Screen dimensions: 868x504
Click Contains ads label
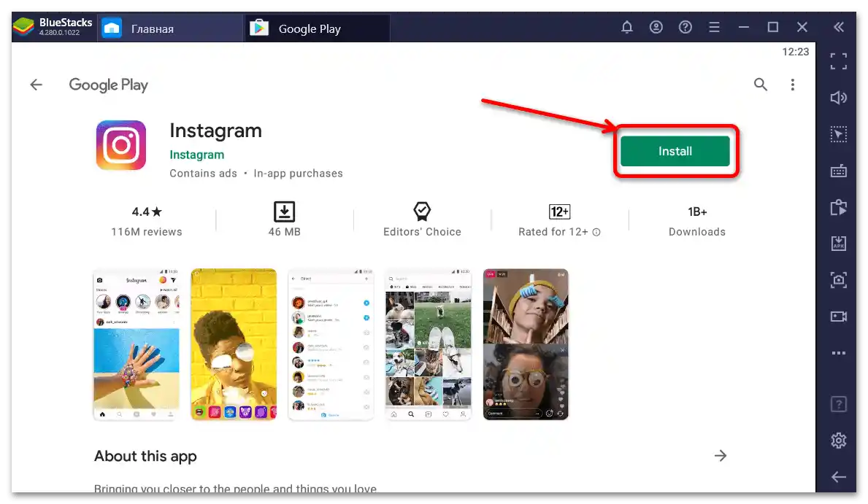point(203,174)
